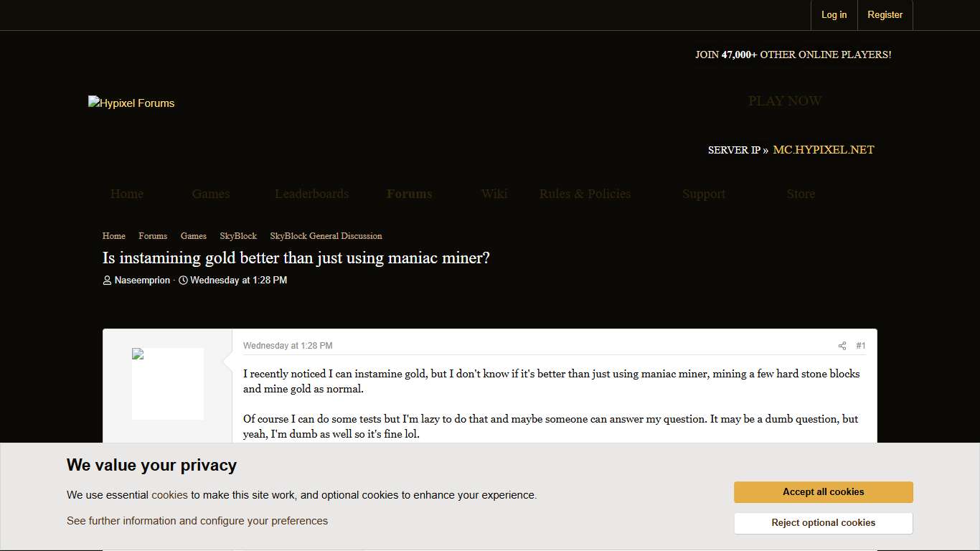The image size is (980, 551).
Task: Open the Leaderboards navigation item
Action: pos(311,194)
